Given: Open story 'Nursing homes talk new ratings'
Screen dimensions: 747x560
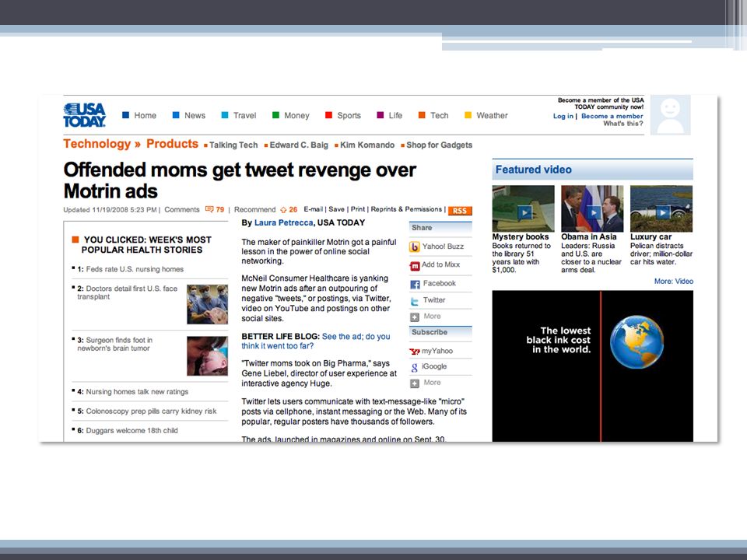Looking at the screenshot, I should (x=137, y=391).
